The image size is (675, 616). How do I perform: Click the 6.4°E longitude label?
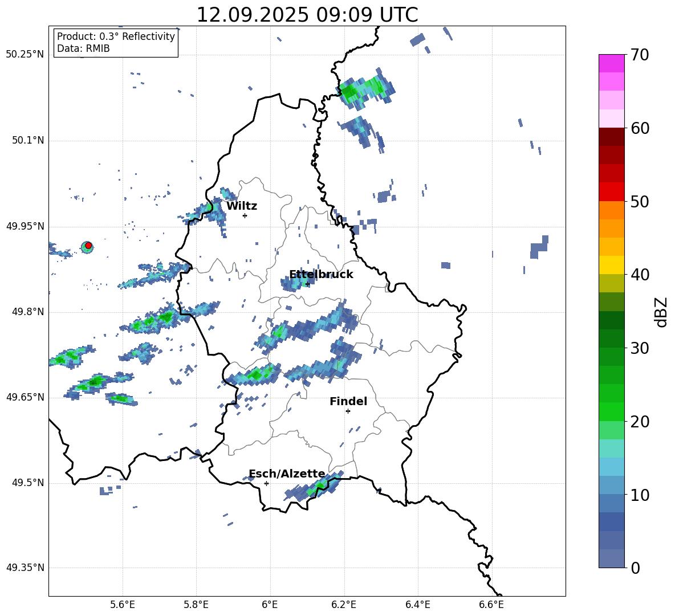click(417, 605)
